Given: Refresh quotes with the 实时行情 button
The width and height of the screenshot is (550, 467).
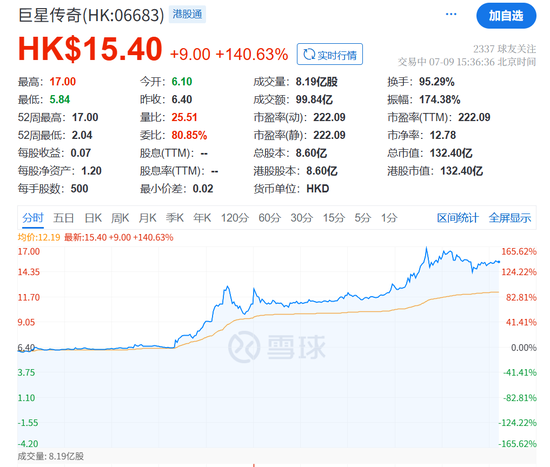Looking at the screenshot, I should click(x=330, y=54).
